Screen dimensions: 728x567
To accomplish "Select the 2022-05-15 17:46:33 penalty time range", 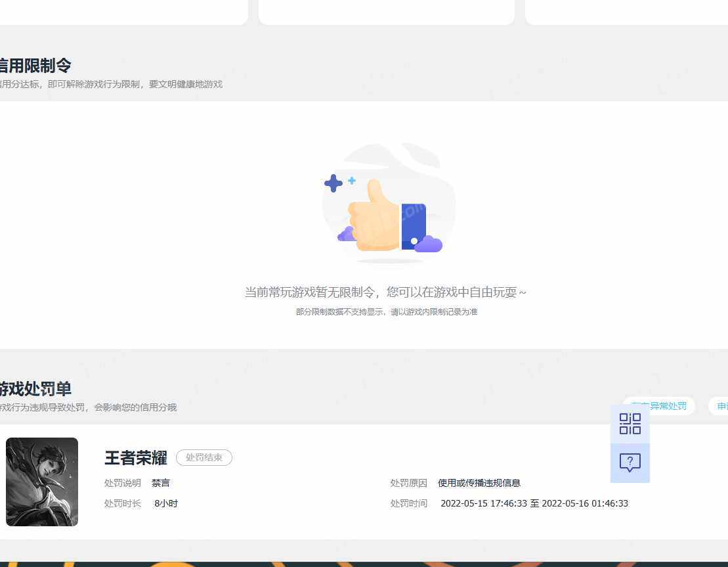I will pyautogui.click(x=534, y=503).
